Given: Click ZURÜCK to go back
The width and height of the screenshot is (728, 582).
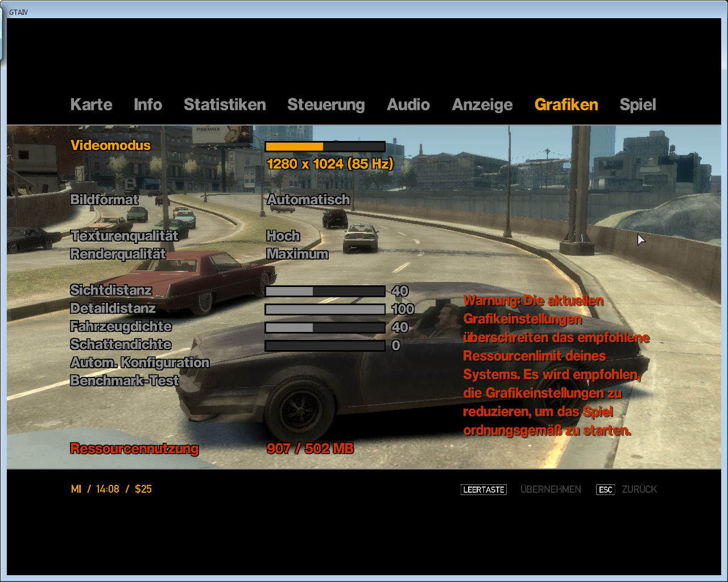Looking at the screenshot, I should (639, 489).
